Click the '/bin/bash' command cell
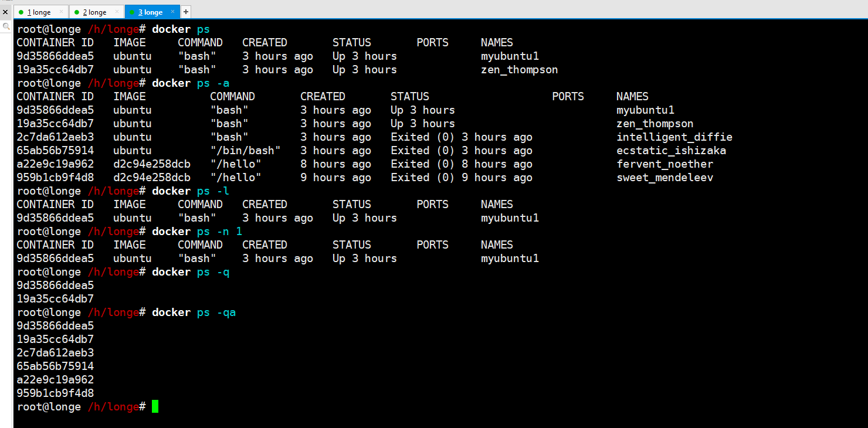 246,151
